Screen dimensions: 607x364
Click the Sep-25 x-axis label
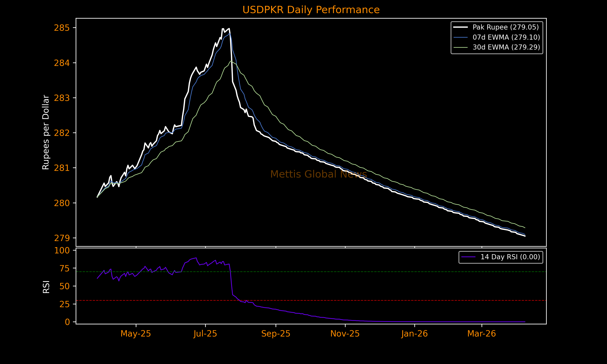276,334
